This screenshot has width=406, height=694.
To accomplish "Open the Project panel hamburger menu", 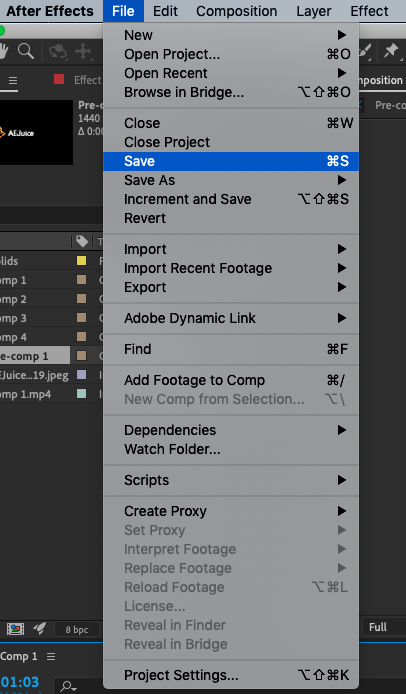I will coord(13,81).
